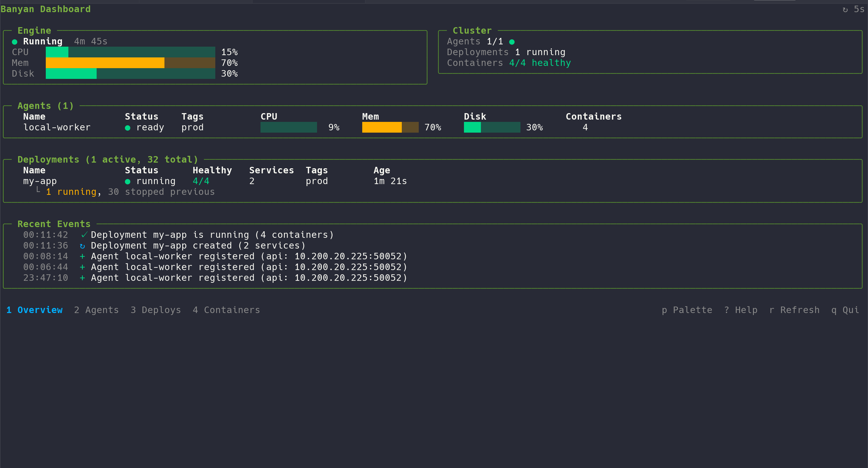This screenshot has width=868, height=468.
Task: Toggle the prod tag on local-worker
Action: pyautogui.click(x=192, y=128)
